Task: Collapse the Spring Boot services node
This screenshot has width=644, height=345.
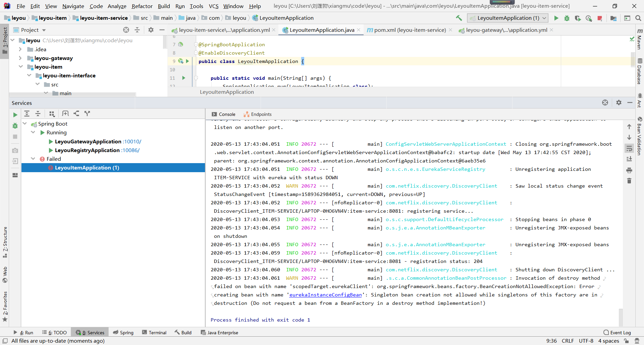Action: (24, 124)
